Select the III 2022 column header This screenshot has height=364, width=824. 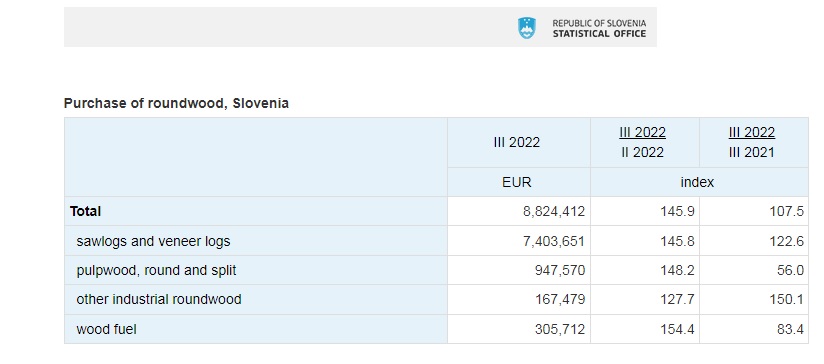click(517, 142)
